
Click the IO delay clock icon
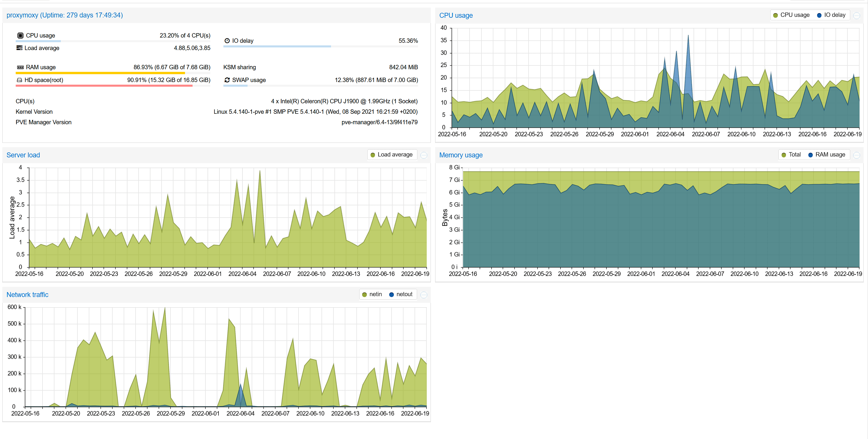pyautogui.click(x=227, y=40)
